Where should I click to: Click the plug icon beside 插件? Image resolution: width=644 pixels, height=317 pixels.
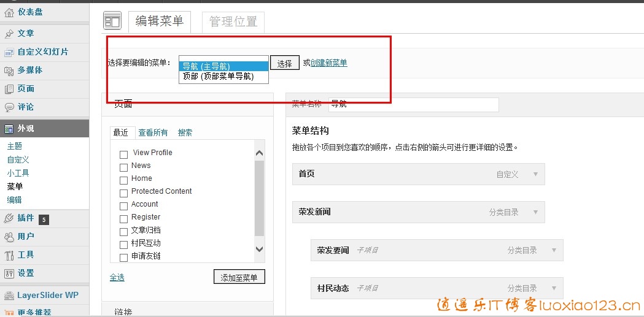pyautogui.click(x=9, y=218)
